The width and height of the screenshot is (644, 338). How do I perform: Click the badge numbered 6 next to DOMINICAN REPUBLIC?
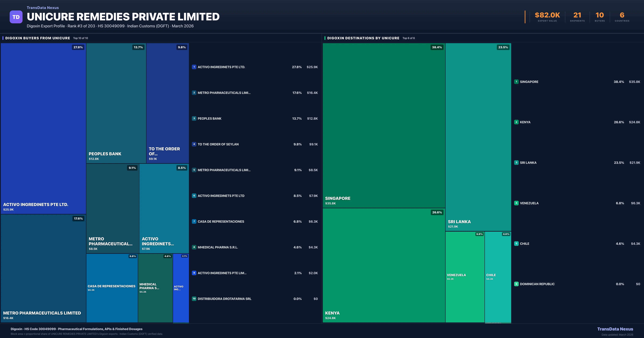point(516,284)
